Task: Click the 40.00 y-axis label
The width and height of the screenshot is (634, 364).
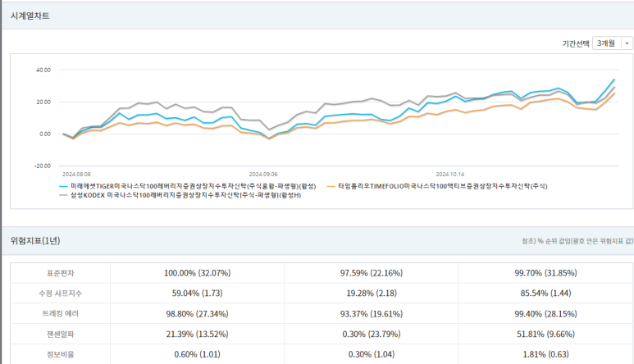Action: coord(43,70)
